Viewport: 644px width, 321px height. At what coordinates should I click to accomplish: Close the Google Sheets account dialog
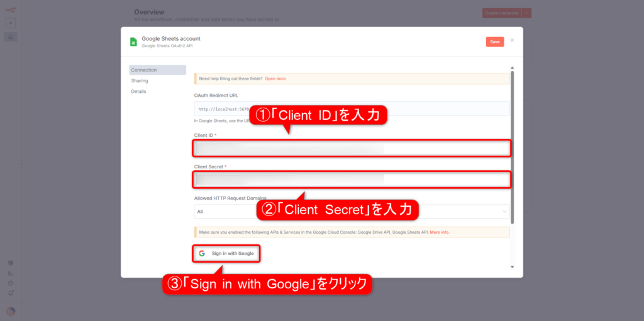click(512, 40)
